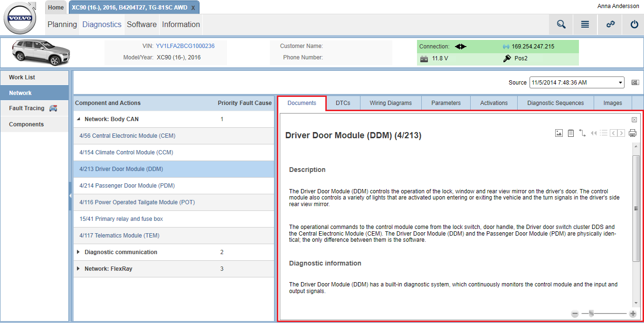The height and width of the screenshot is (323, 644).
Task: Expand the Network: FlexRay group
Action: click(78, 269)
